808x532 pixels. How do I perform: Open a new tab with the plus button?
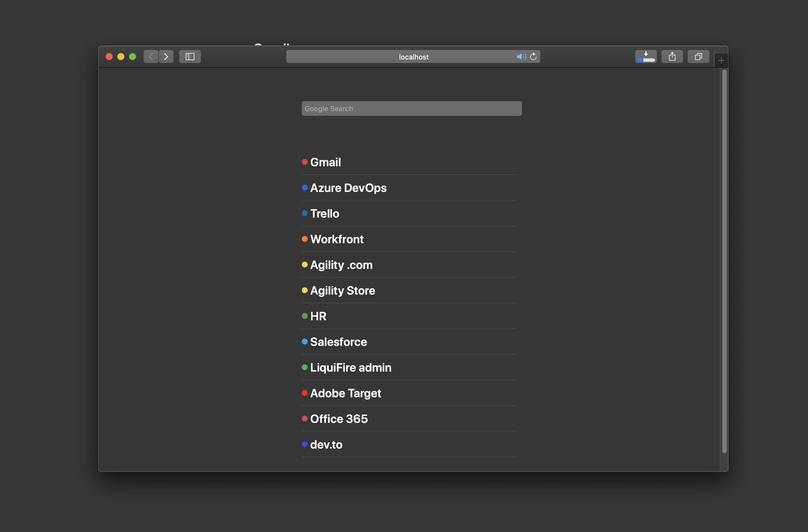click(x=721, y=60)
